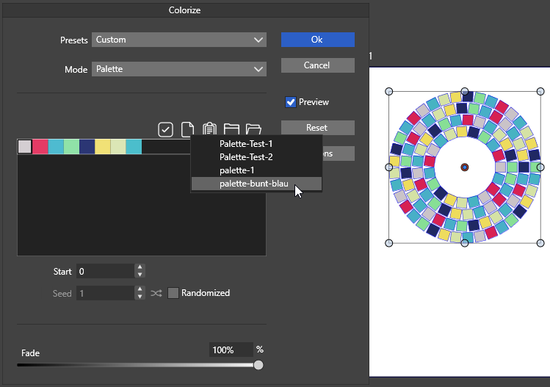The height and width of the screenshot is (387, 550).
Task: Click the Seed value input field
Action: tap(106, 293)
